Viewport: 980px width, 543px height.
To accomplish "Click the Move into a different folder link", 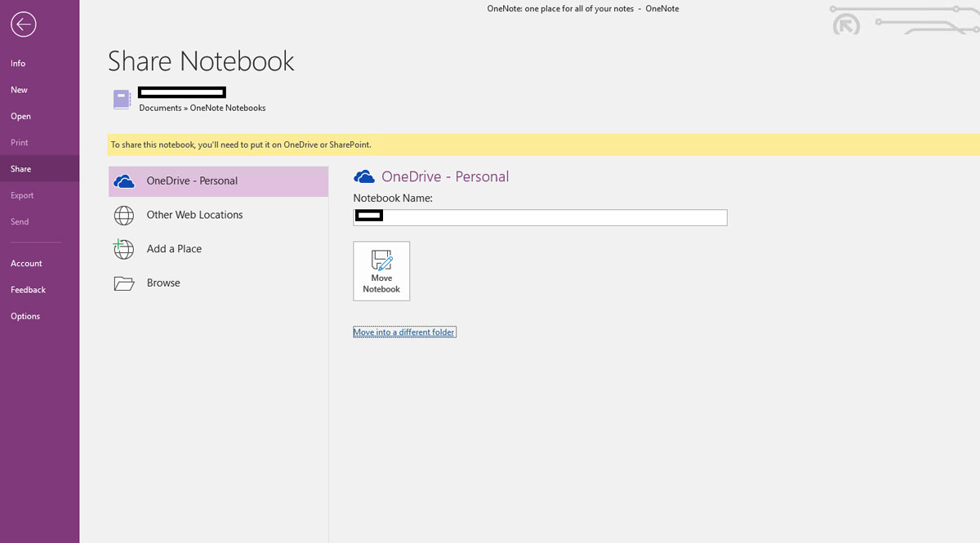I will [404, 332].
